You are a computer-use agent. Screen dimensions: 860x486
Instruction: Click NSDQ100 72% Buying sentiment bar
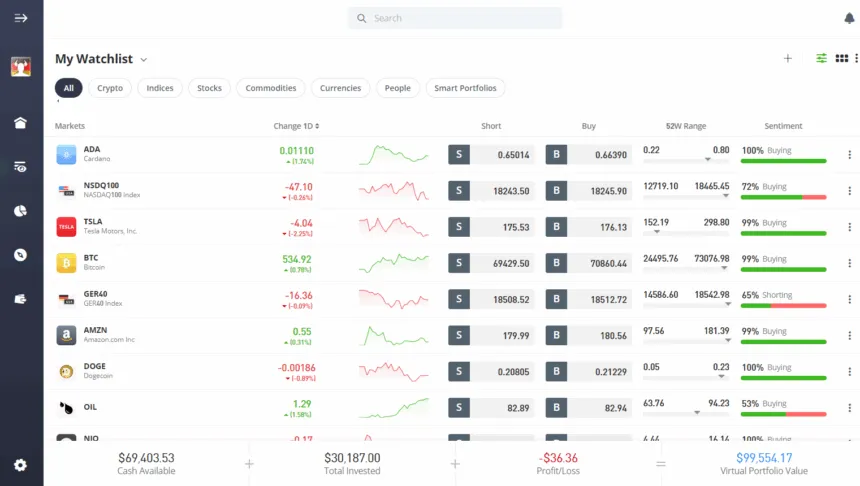783,197
